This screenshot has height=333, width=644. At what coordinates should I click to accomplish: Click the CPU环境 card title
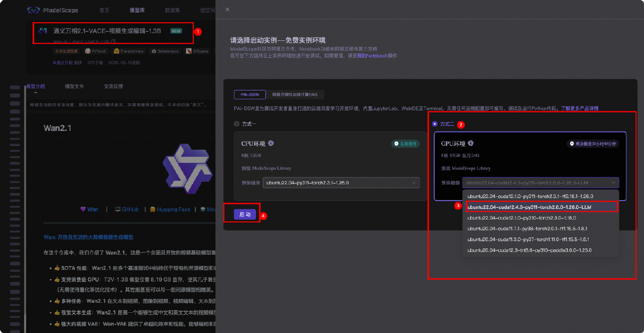click(x=253, y=144)
